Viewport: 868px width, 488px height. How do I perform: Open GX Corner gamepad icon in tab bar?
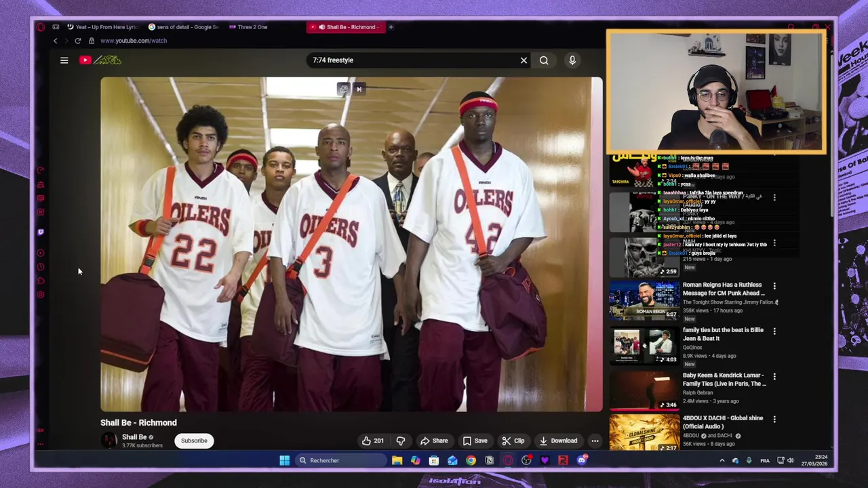(56, 27)
